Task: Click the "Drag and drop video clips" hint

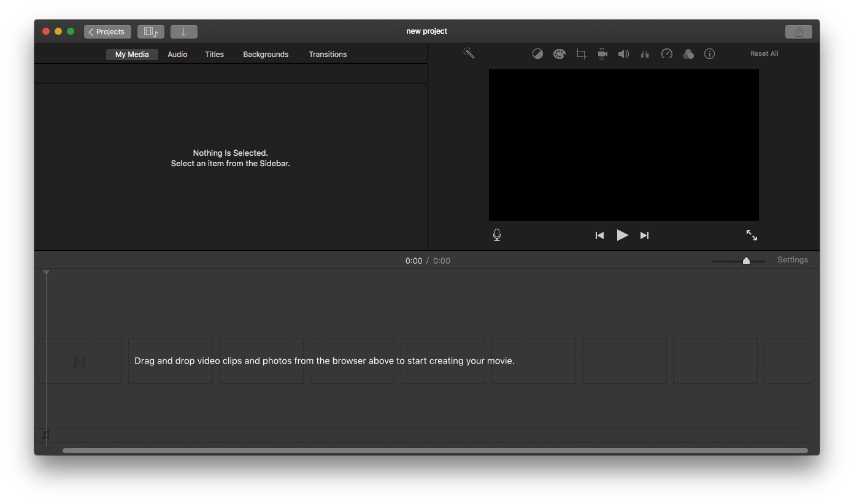Action: pyautogui.click(x=325, y=361)
